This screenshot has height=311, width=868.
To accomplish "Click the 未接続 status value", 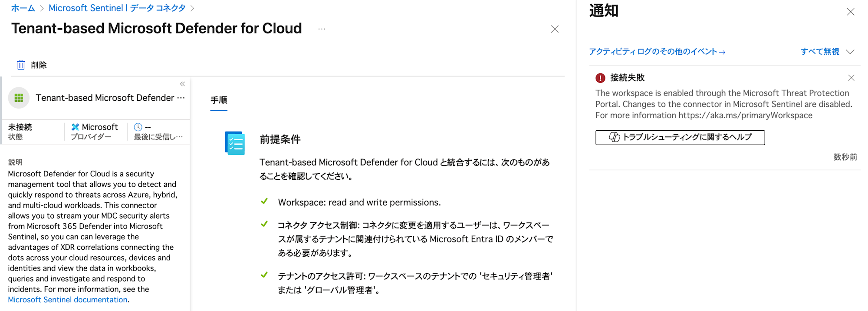I will coord(20,127).
